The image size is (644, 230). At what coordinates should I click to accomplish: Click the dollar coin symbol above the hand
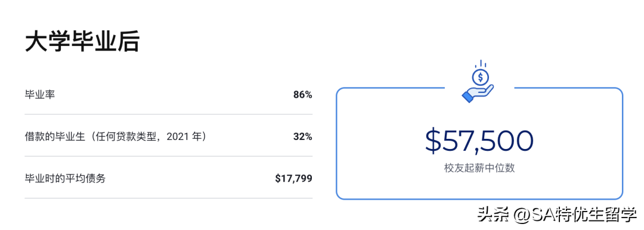click(x=480, y=77)
